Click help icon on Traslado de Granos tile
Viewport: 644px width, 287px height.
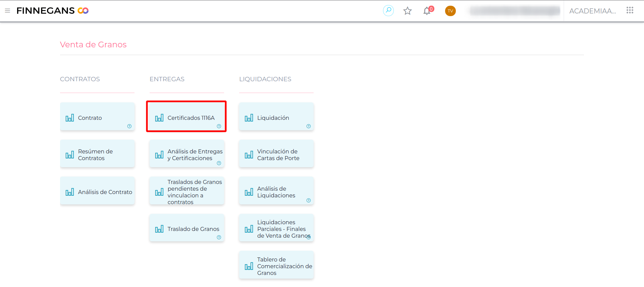tap(219, 237)
